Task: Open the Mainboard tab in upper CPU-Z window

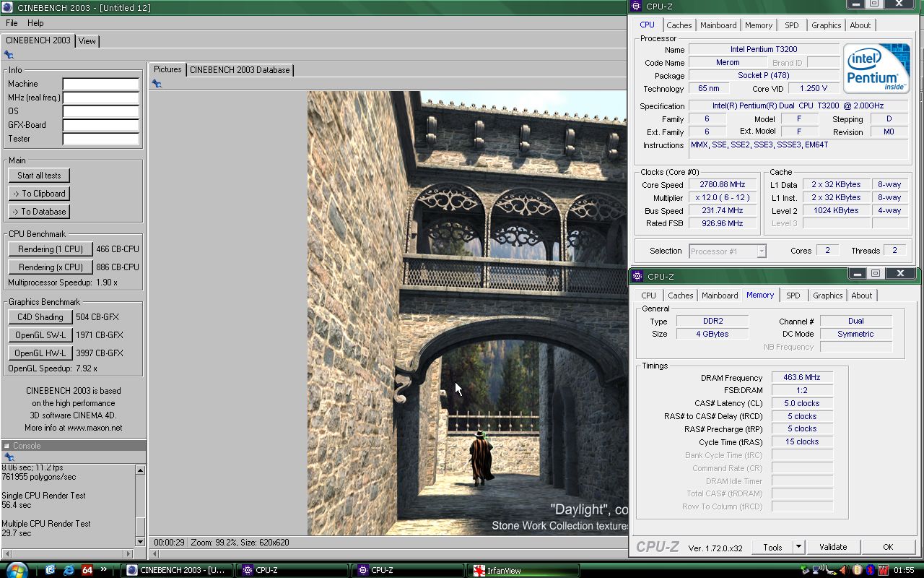Action: pos(718,25)
